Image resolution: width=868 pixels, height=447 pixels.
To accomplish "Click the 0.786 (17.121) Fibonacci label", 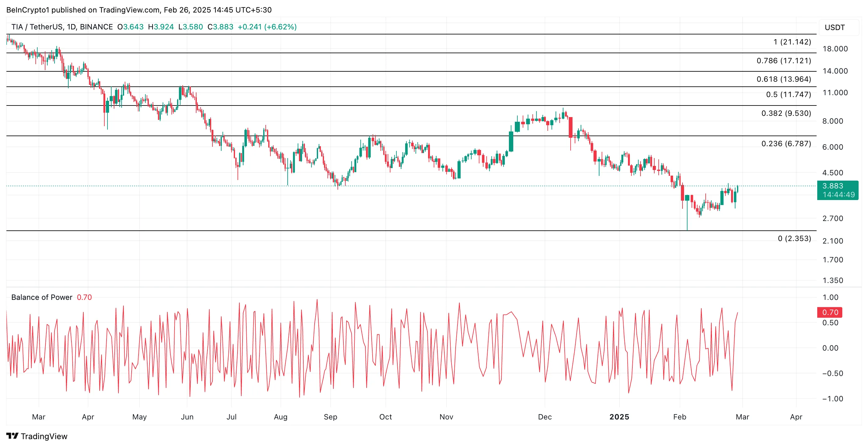I will 783,61.
